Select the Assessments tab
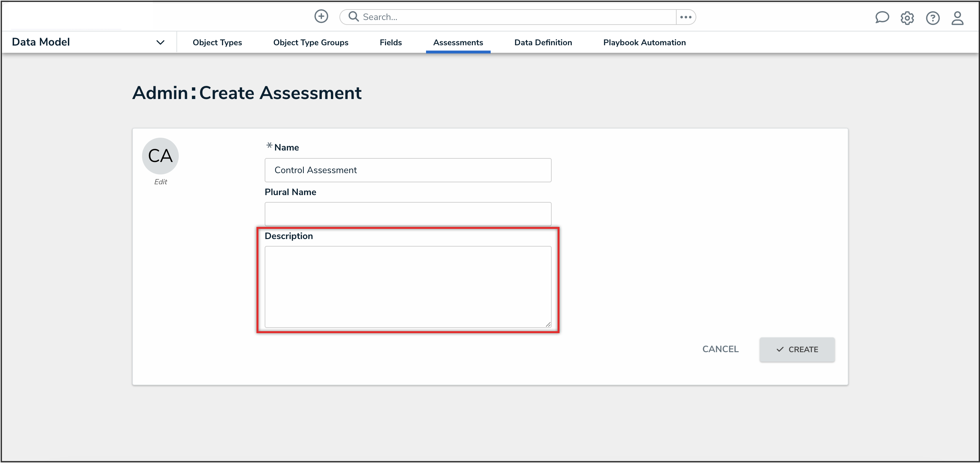This screenshot has height=463, width=980. (458, 43)
